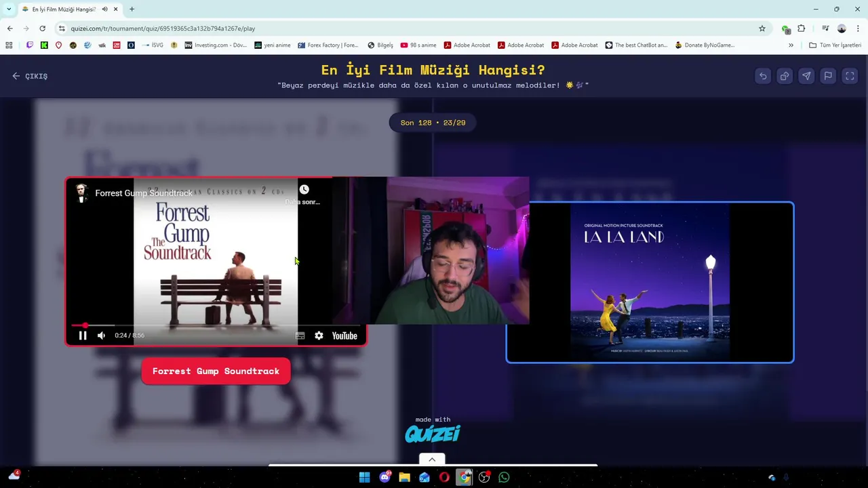Click the Quizei logo
The image size is (868, 488).
pos(433,434)
